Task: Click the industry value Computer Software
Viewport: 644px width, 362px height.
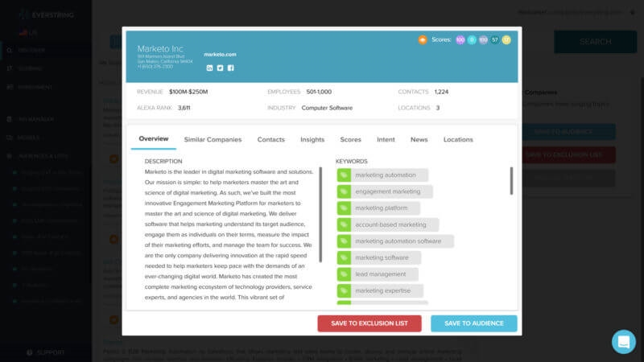Action: [327, 108]
